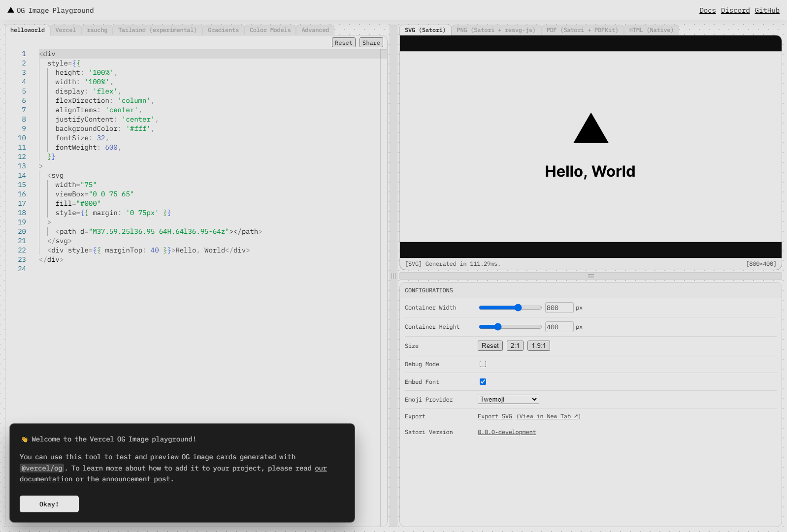Click the @vercel/og code snippet
The width and height of the screenshot is (787, 532).
[x=42, y=468]
